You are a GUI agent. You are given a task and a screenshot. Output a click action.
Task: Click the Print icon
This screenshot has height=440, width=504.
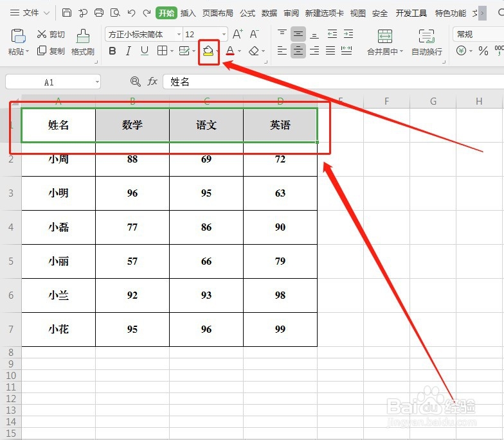[x=99, y=13]
